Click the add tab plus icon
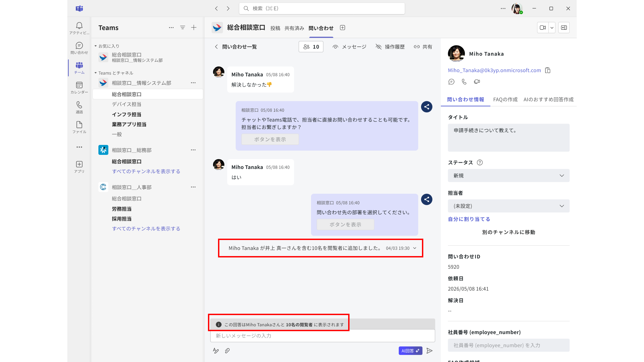The height and width of the screenshot is (362, 644). click(343, 28)
